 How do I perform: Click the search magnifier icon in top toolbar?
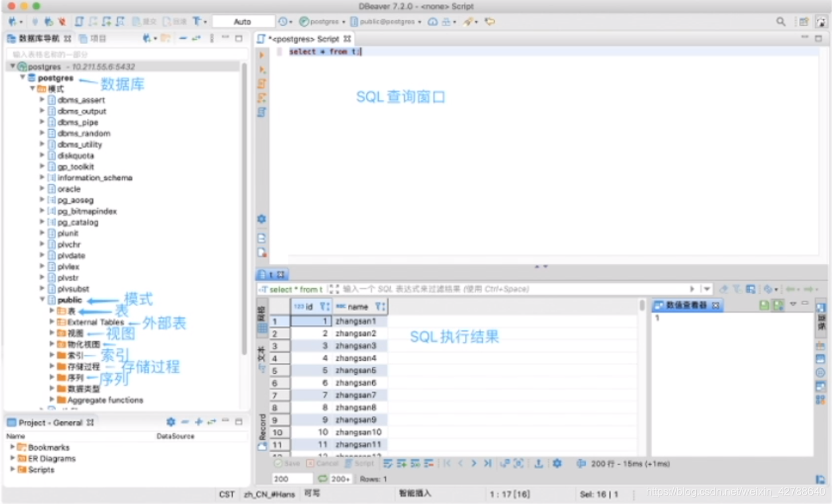tap(781, 22)
